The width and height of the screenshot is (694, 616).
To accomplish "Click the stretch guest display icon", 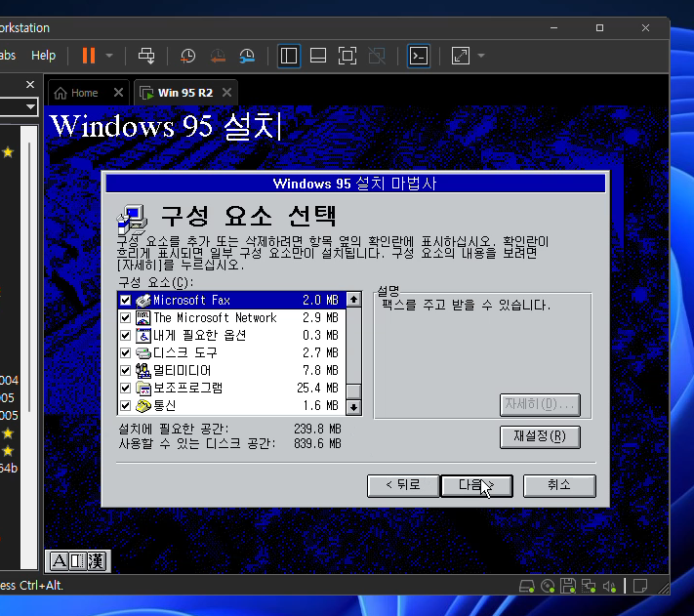I will [x=461, y=56].
